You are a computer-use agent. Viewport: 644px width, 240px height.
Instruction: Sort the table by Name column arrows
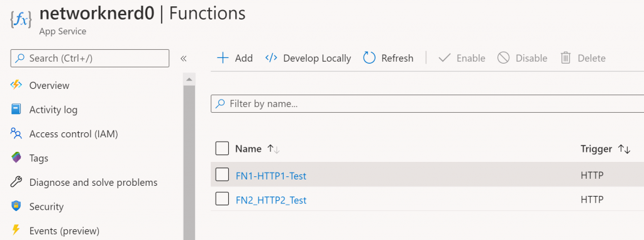click(x=274, y=149)
